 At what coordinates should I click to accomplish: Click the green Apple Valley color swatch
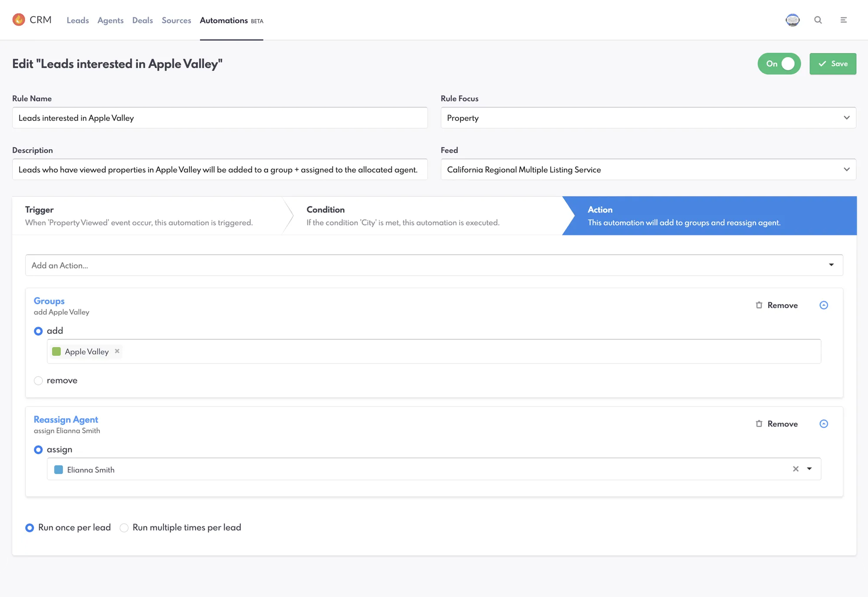(x=56, y=351)
